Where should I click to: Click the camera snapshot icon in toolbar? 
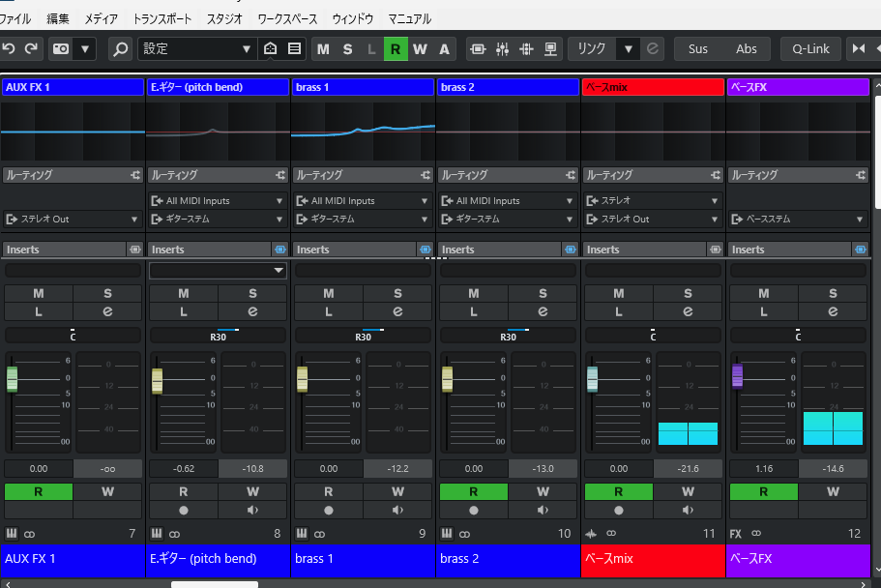[61, 49]
